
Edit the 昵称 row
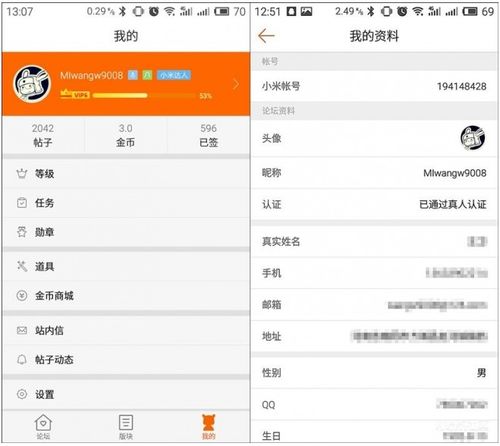374,173
